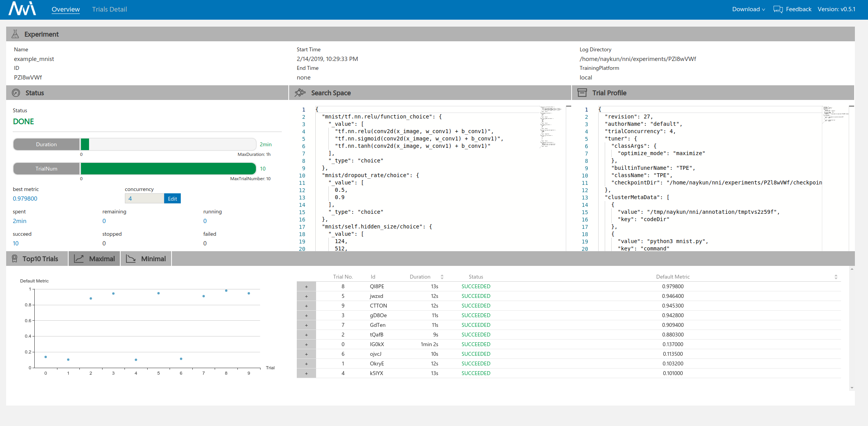This screenshot has width=868, height=426.
Task: Expand trial CTTON row details
Action: (306, 306)
